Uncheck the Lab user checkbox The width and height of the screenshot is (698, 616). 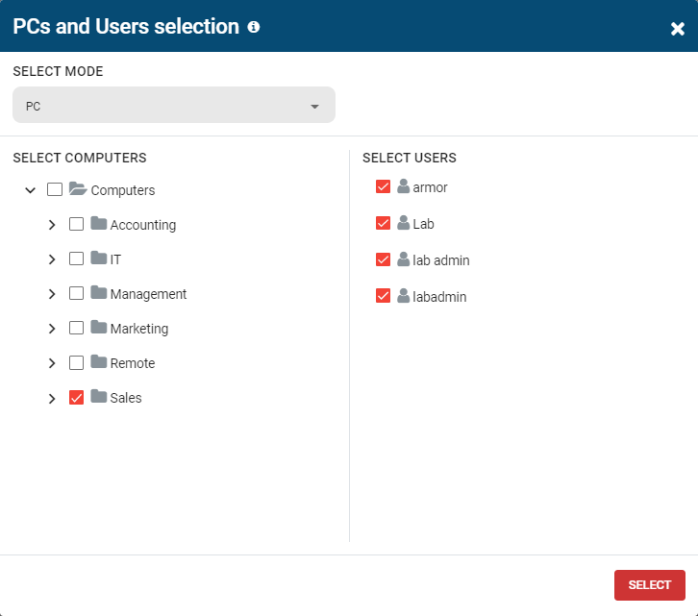pos(383,223)
